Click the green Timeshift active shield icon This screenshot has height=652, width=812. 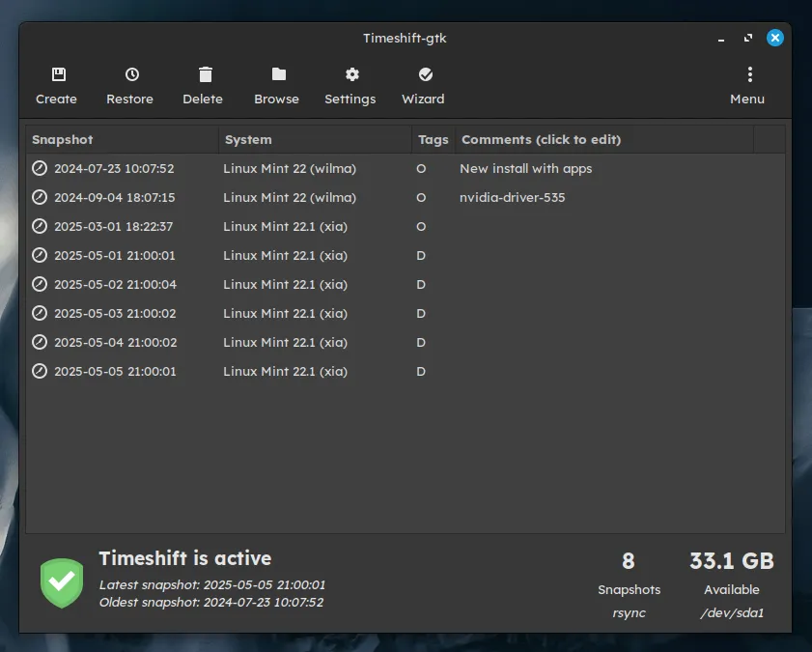click(x=61, y=582)
